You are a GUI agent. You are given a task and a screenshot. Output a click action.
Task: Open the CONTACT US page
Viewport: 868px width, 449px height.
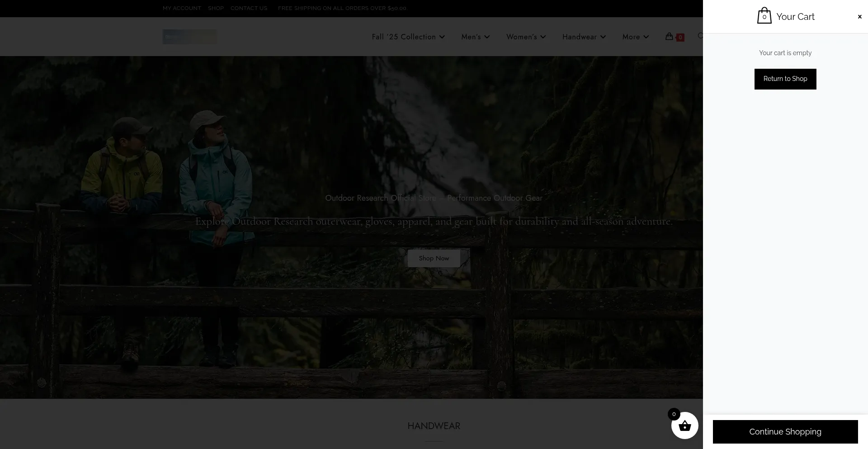point(249,8)
